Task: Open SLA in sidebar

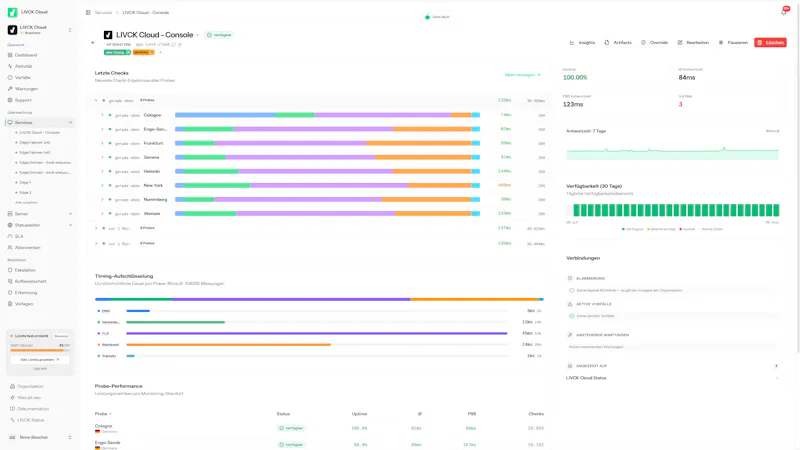Action: pos(40,236)
